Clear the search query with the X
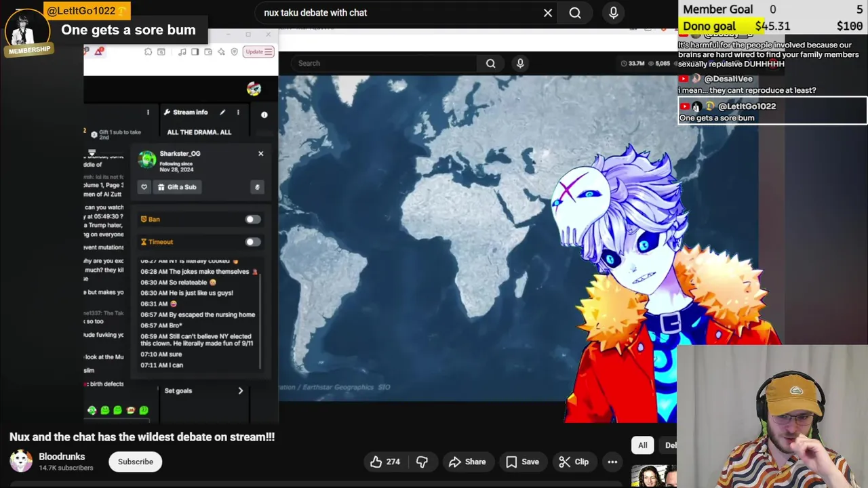This screenshot has height=488, width=868. (x=548, y=13)
